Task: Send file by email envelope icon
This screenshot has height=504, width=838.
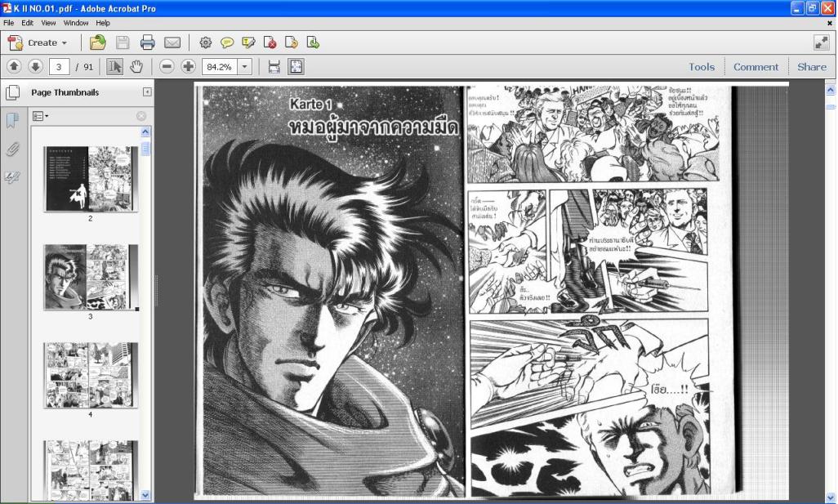Action: [x=172, y=42]
